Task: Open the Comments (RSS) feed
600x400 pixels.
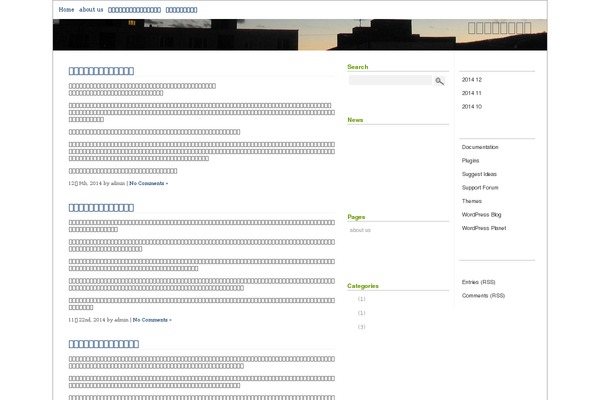Action: (x=483, y=296)
